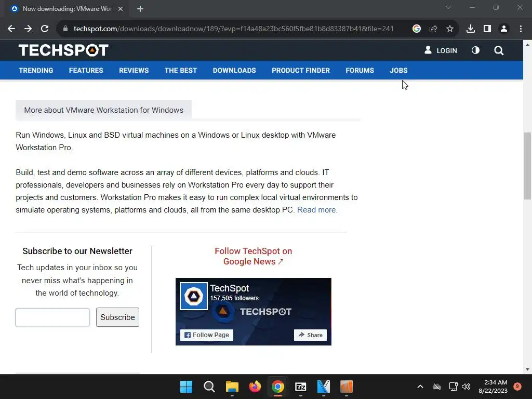Bookmark this page with the star
The width and height of the screenshot is (532, 399).
tap(450, 29)
